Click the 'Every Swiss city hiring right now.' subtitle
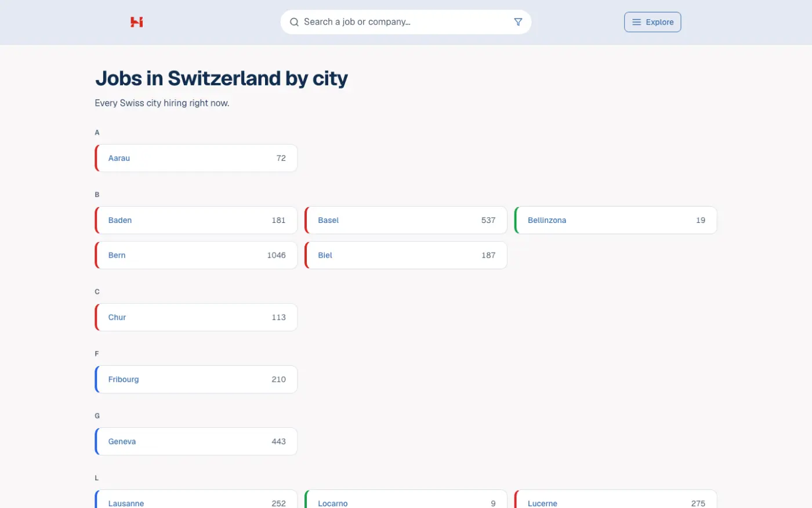812x508 pixels. pos(162,103)
